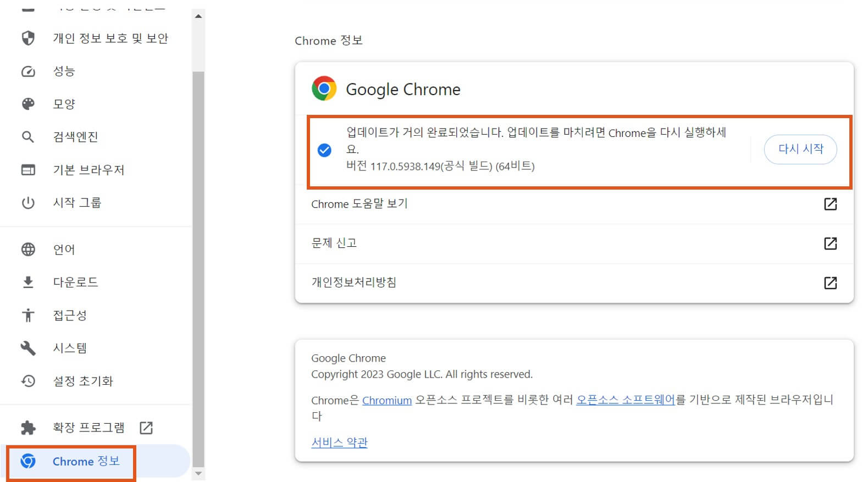
Task: Click the palette icon next to 모양
Action: (x=28, y=104)
